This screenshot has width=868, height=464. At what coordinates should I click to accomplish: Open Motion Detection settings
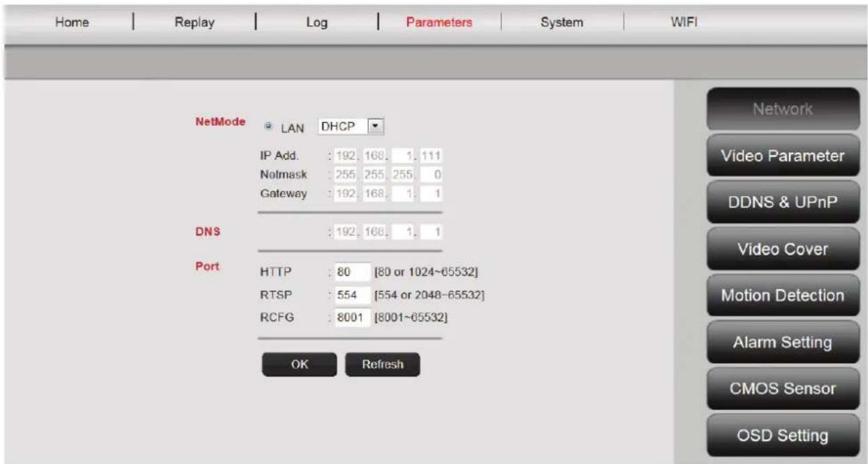point(783,295)
